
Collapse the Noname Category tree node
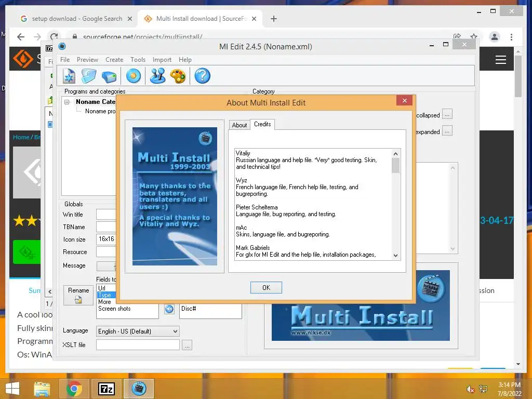coord(67,102)
